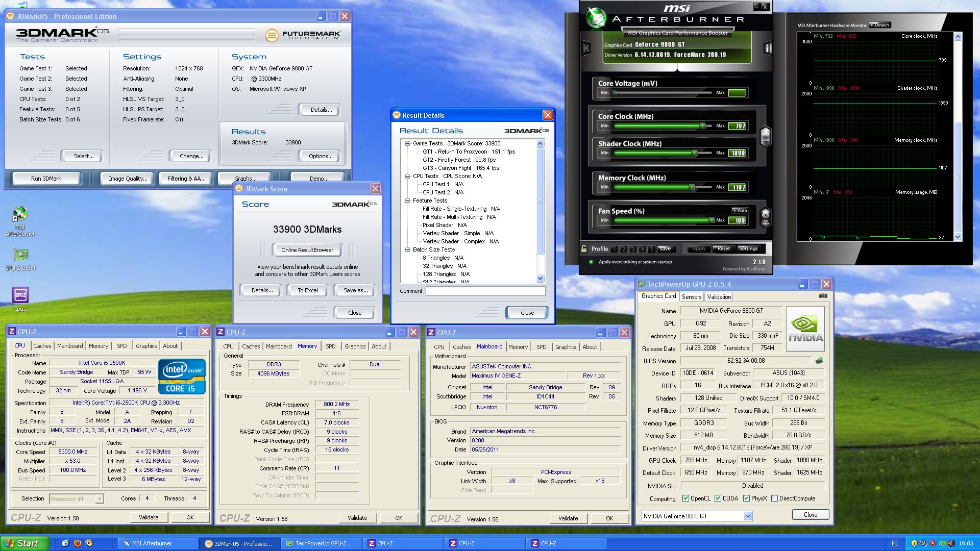The width and height of the screenshot is (980, 551).
Task: Collapse the Feature Tests tree node
Action: pos(408,201)
